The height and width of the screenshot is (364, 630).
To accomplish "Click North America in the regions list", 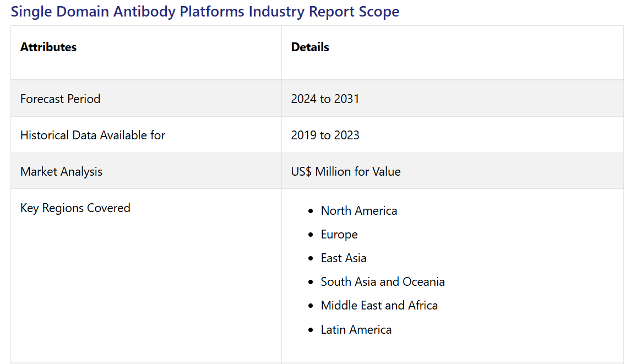I will [359, 211].
